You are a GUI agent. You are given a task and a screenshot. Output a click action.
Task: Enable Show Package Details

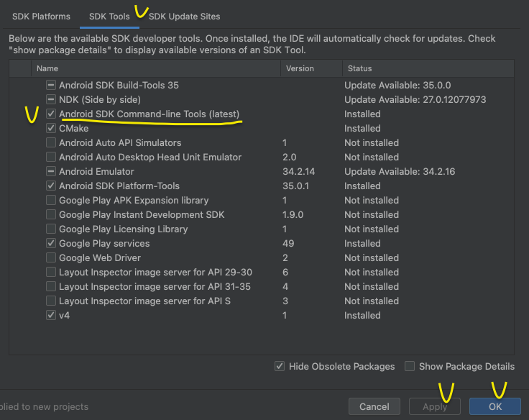410,366
